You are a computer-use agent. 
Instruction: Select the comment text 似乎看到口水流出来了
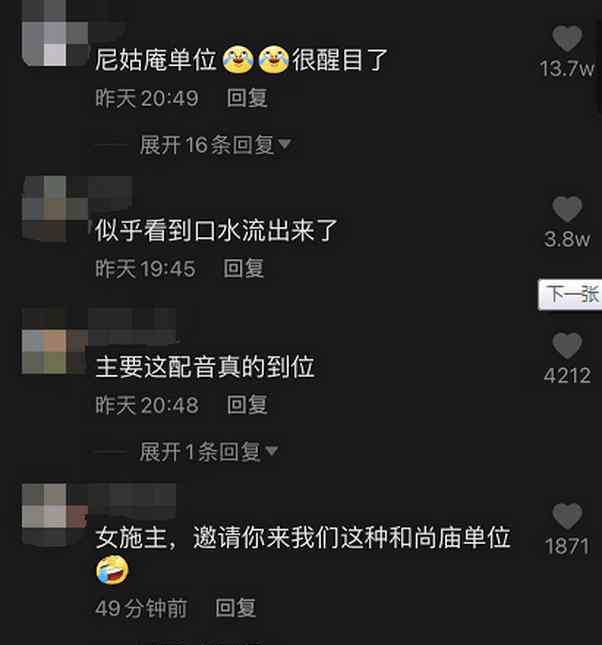click(x=216, y=230)
